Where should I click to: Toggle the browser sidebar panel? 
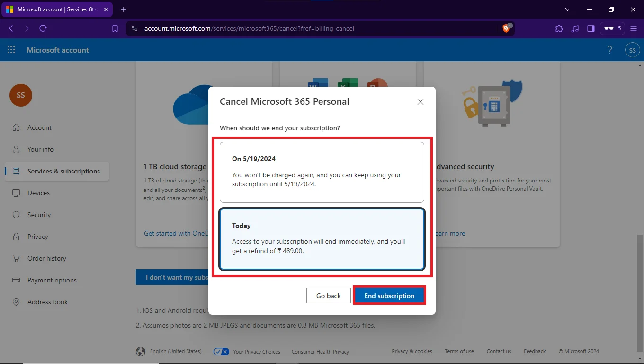pos(590,28)
